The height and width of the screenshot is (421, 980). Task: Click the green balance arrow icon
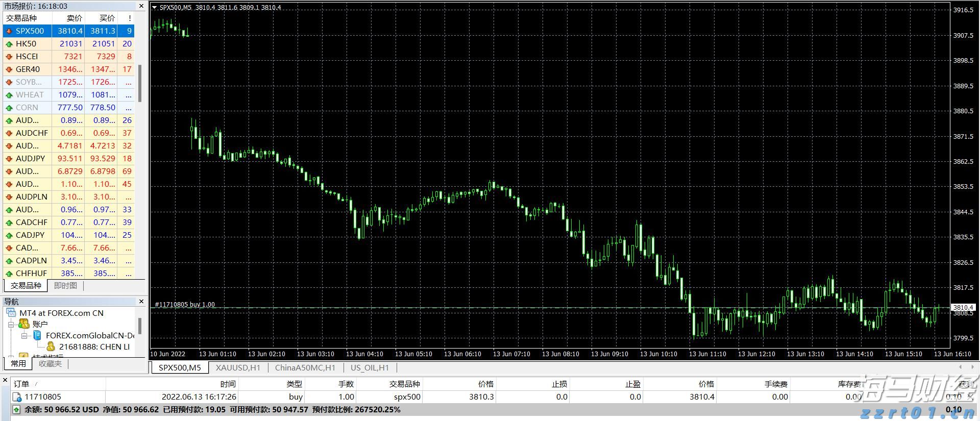pos(16,410)
